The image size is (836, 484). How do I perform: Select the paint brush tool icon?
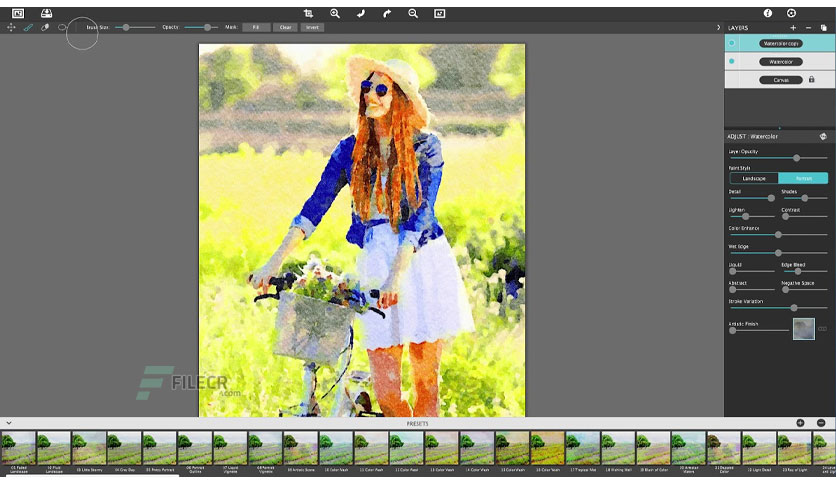(28, 27)
